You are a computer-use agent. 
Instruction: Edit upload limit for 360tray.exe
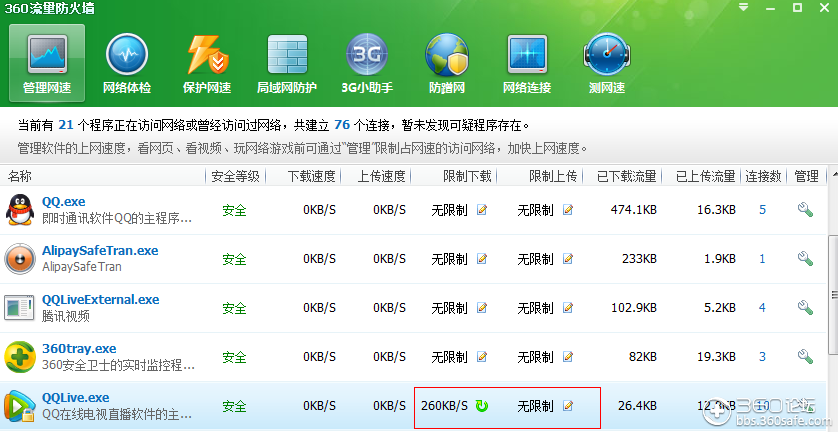[568, 356]
